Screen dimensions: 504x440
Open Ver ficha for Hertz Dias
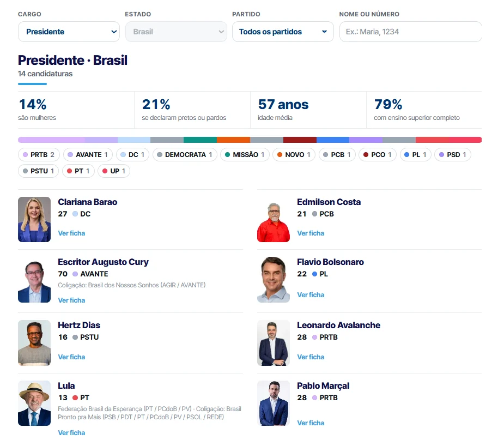pos(71,357)
